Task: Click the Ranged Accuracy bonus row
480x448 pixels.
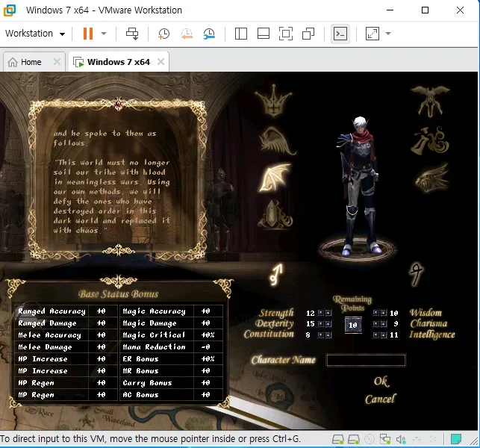Action: (x=66, y=311)
